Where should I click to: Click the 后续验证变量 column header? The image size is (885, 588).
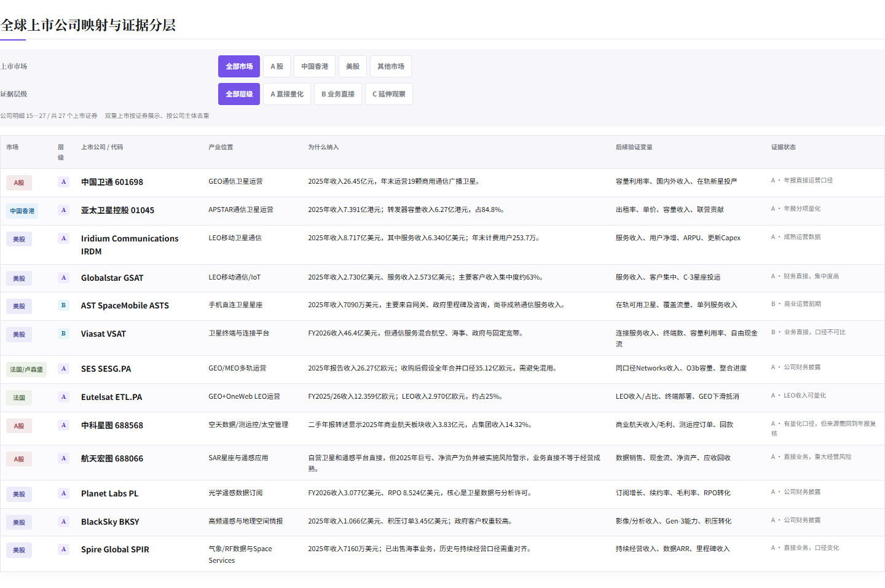pyautogui.click(x=634, y=147)
